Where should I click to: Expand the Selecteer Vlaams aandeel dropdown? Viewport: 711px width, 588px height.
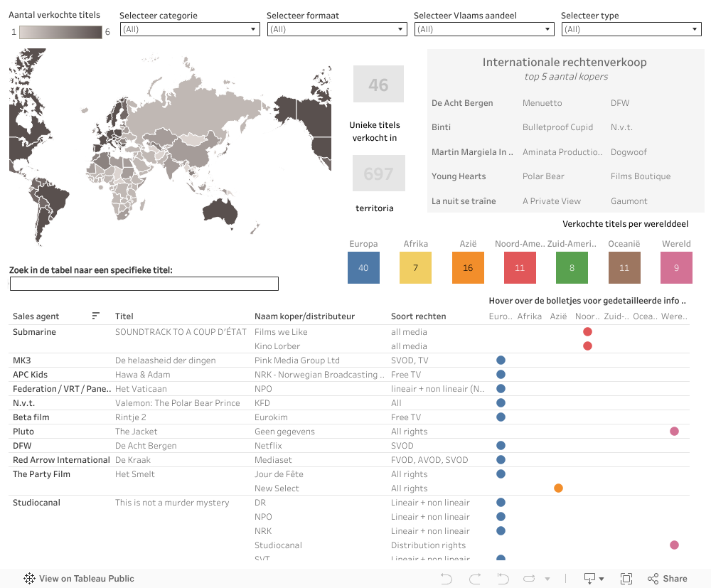tap(483, 29)
